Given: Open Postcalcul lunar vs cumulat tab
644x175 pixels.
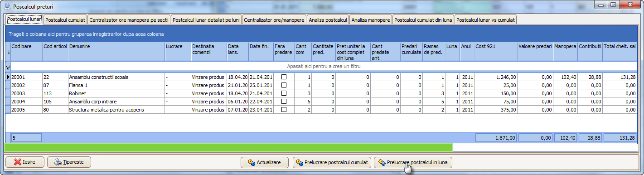Looking at the screenshot, I should point(485,20).
